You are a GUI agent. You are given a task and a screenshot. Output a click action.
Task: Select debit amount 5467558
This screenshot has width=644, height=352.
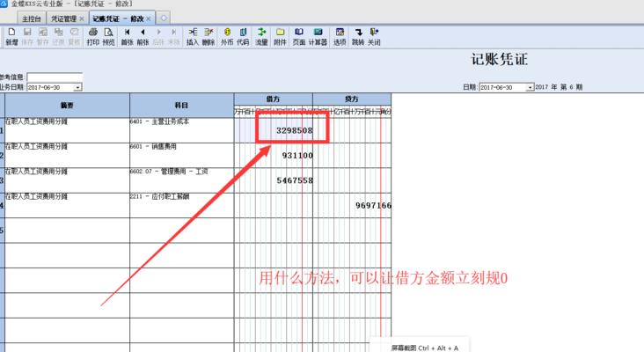[295, 180]
